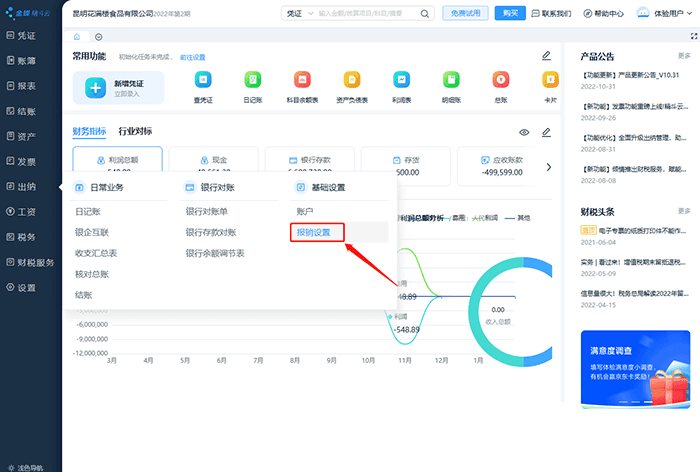Click 更多 beside 财税头条
The image size is (700, 472).
684,211
